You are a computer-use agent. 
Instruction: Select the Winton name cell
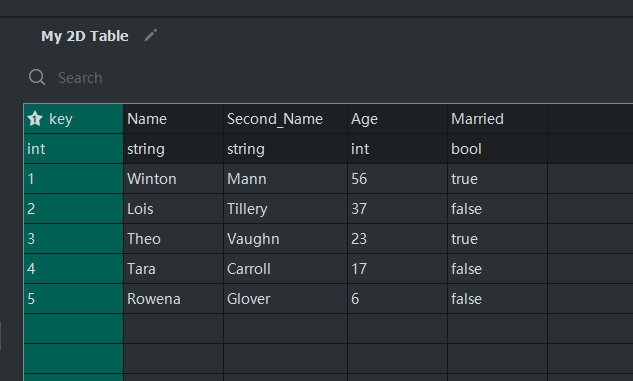coord(173,178)
